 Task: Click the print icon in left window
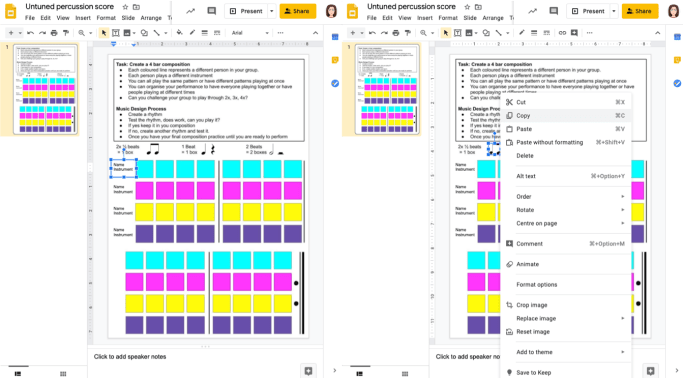tap(54, 33)
